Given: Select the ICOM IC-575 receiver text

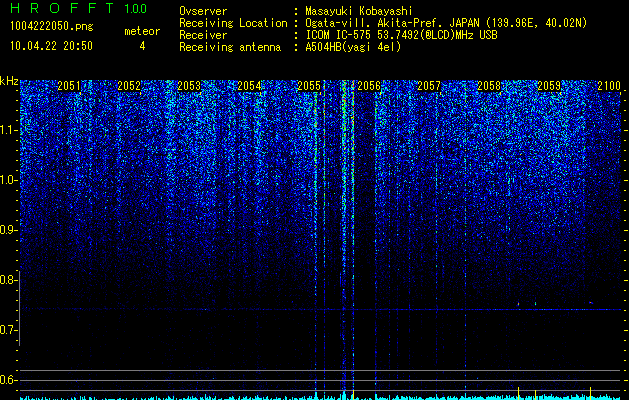Looking at the screenshot, I should point(401,35).
